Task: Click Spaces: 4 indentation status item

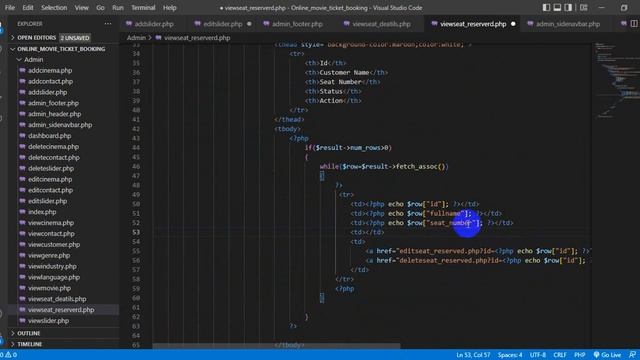Action: (510, 355)
